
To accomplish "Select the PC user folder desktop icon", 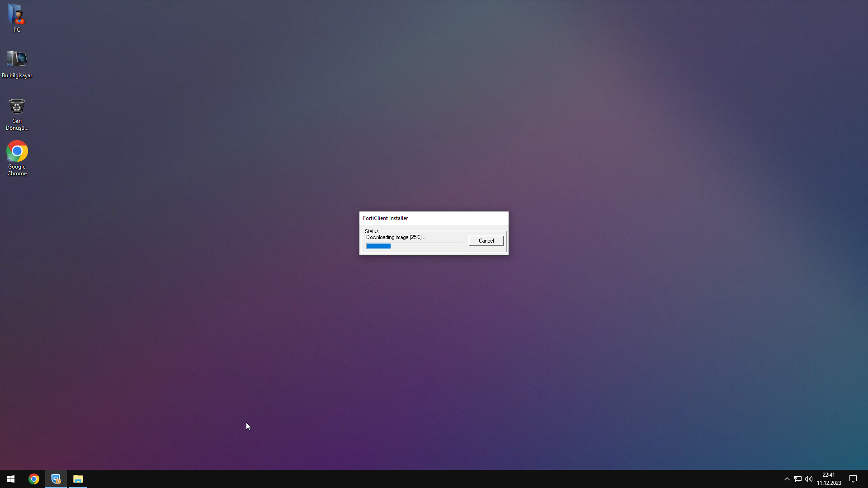I will [17, 18].
